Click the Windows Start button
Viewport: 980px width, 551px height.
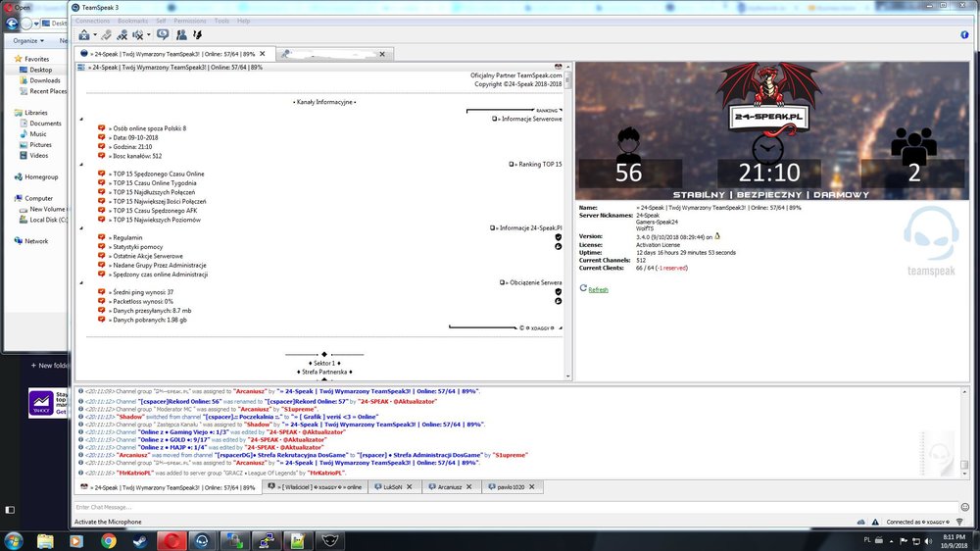[x=13, y=541]
